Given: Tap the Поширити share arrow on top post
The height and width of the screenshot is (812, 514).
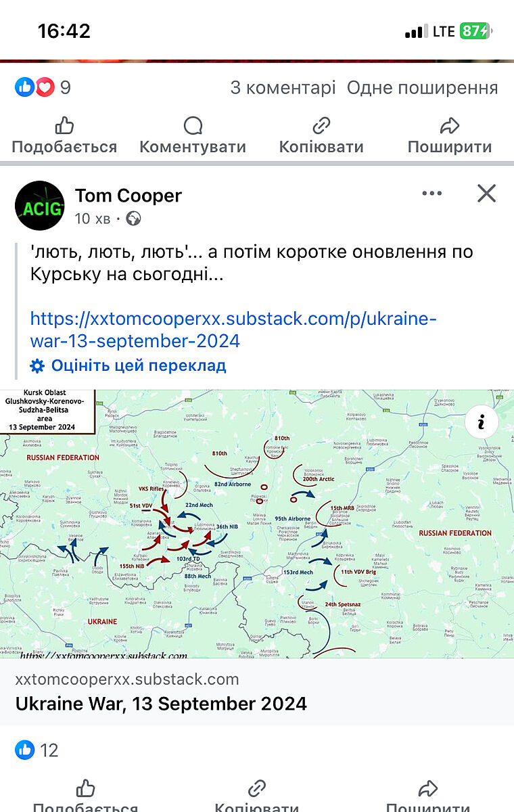Looking at the screenshot, I should tap(450, 126).
